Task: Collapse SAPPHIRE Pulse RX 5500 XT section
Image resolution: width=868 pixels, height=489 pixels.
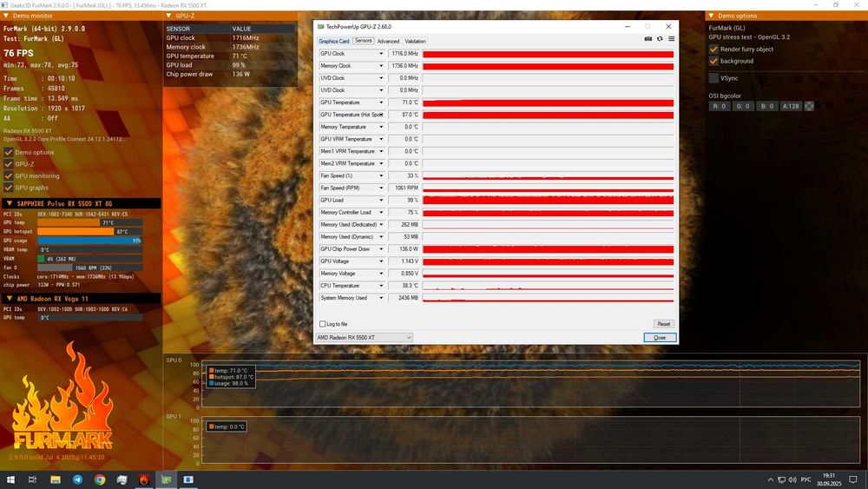Action: [x=10, y=203]
